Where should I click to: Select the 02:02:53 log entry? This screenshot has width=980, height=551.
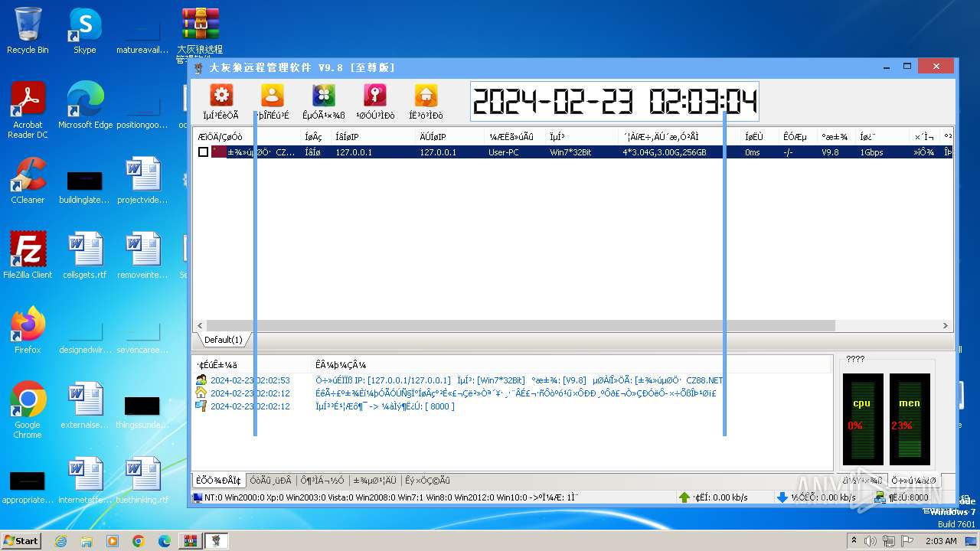[459, 380]
